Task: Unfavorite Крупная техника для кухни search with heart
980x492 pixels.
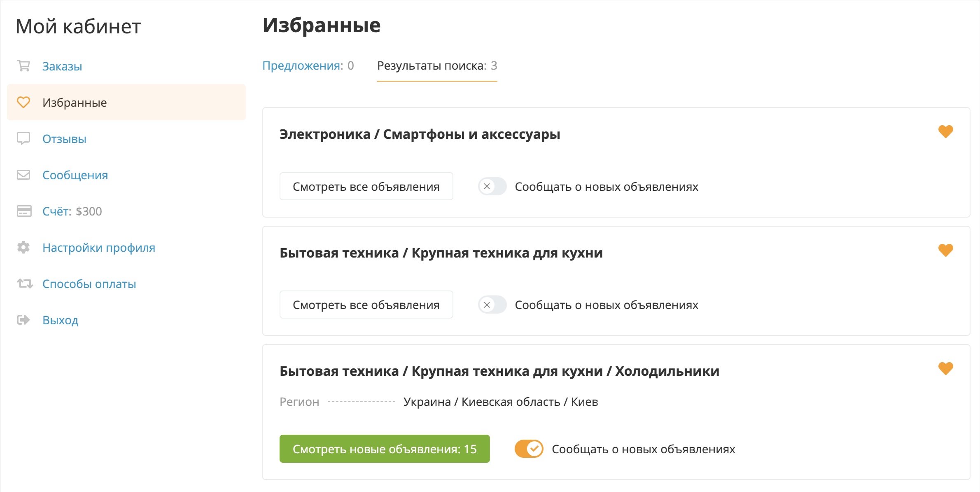Action: tap(946, 250)
